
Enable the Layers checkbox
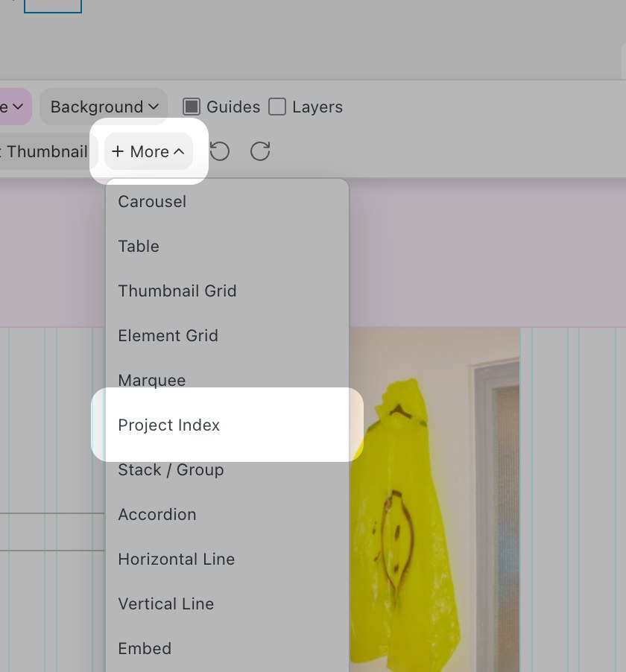277,107
